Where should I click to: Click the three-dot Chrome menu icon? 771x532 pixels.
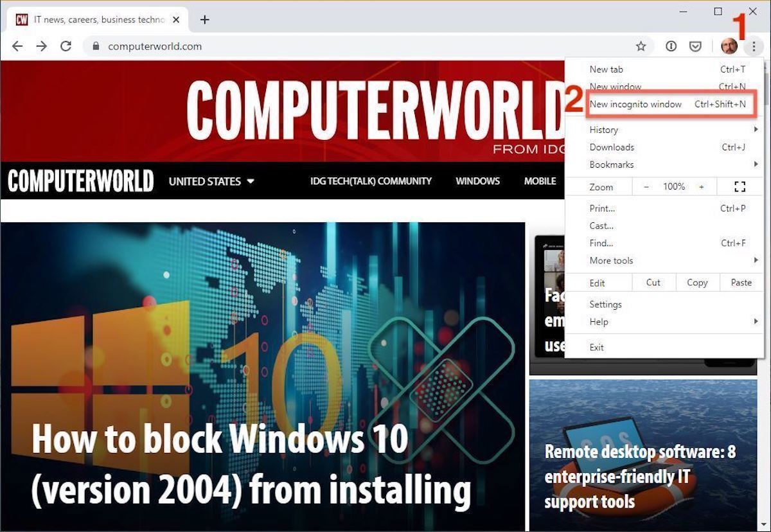(x=753, y=46)
